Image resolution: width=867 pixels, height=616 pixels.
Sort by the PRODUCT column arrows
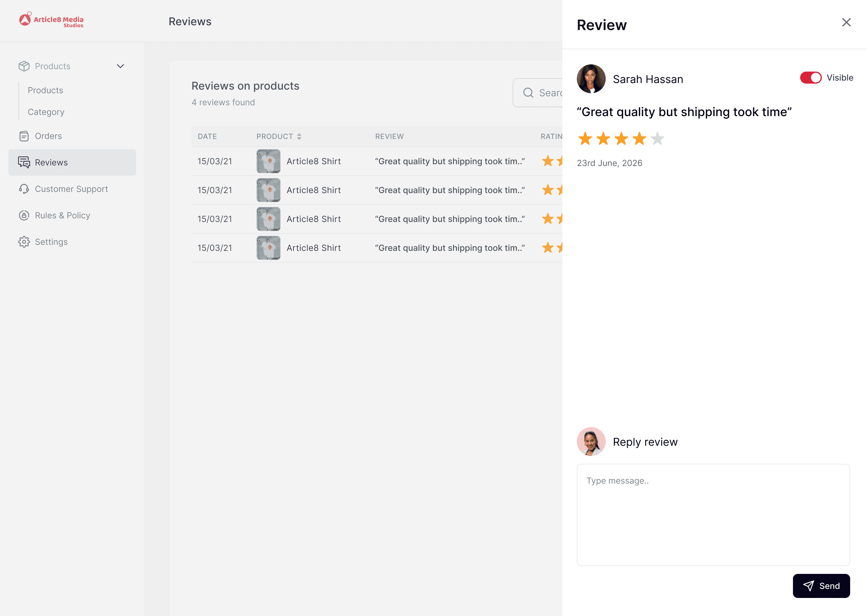coord(299,137)
